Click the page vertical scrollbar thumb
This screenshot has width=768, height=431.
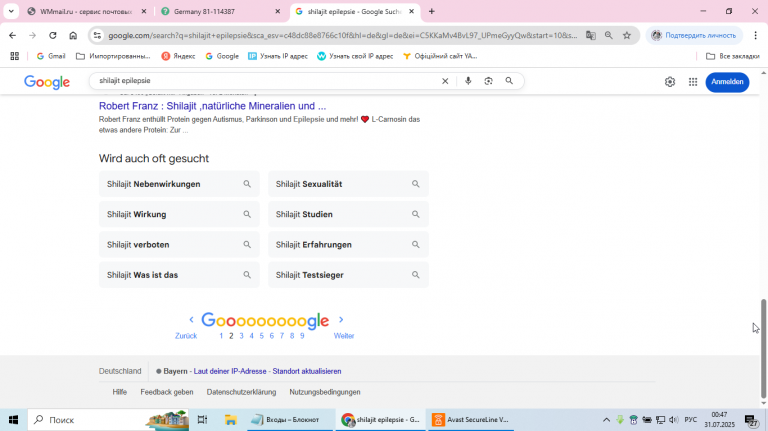[x=763, y=349]
